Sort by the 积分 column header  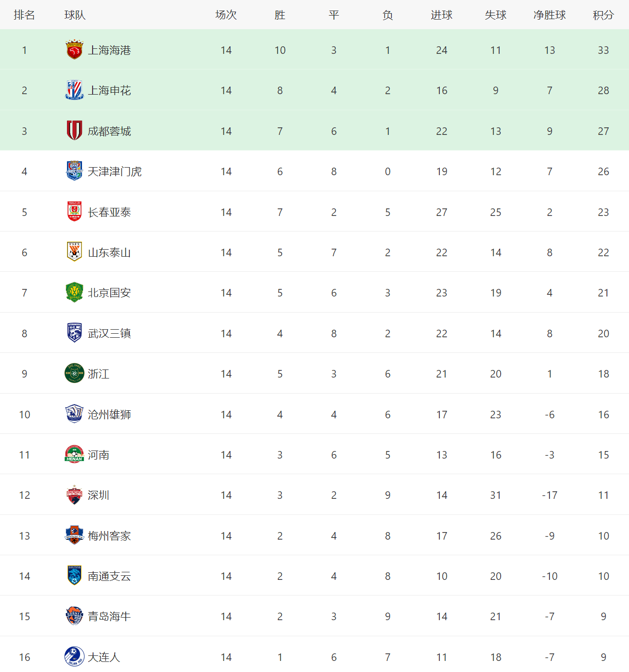pyautogui.click(x=603, y=15)
